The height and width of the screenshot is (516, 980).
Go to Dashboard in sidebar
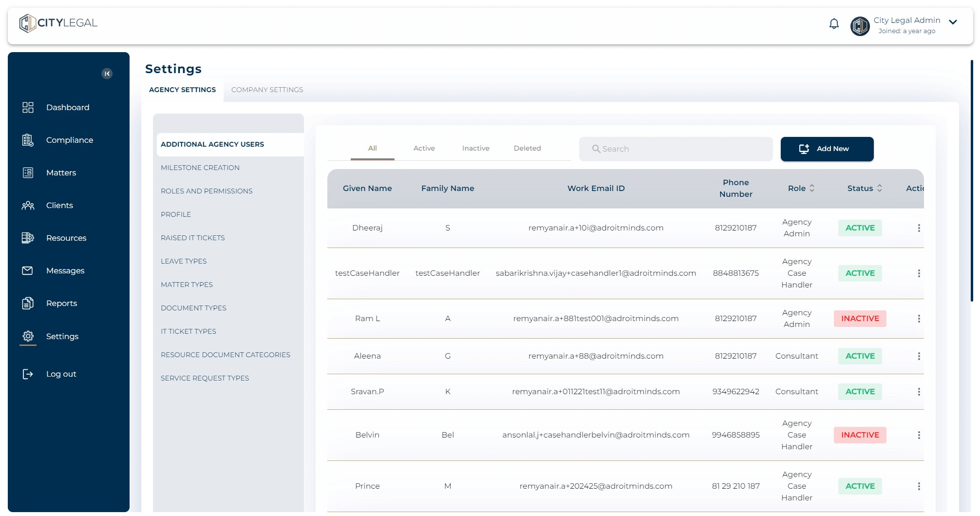tap(68, 107)
